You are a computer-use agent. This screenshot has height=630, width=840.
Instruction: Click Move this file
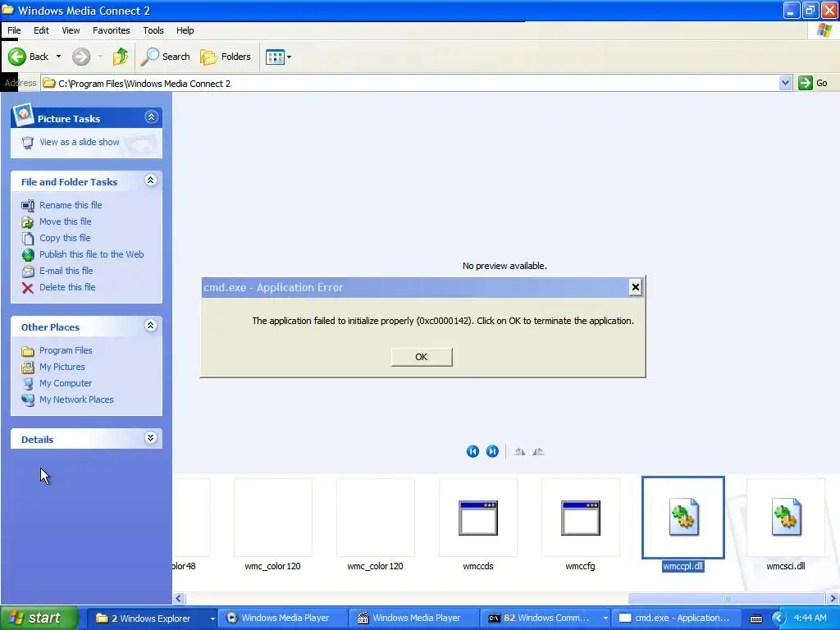(66, 221)
